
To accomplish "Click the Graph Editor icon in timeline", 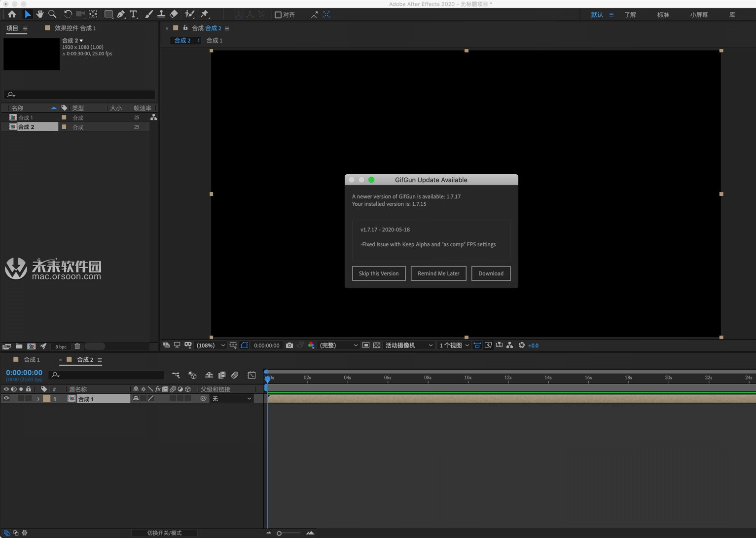I will click(x=252, y=375).
